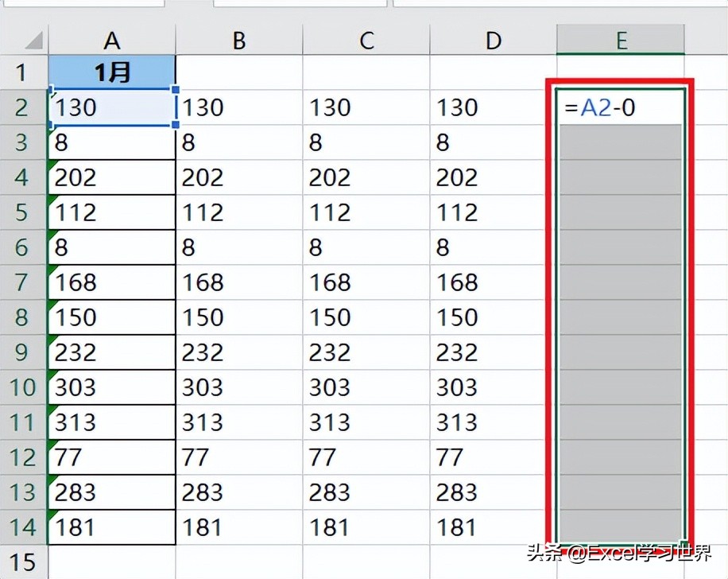Select row 7 header
The image size is (728, 579).
coord(24,282)
